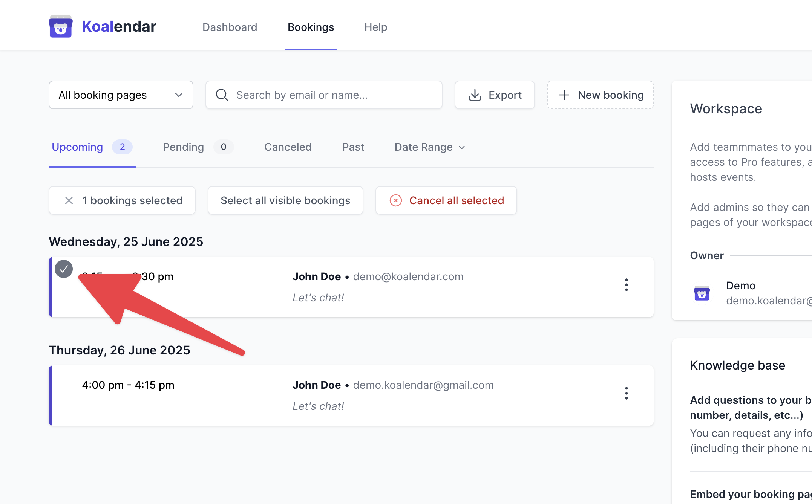
Task: Click the Add questions knowledge base article
Action: [751, 408]
